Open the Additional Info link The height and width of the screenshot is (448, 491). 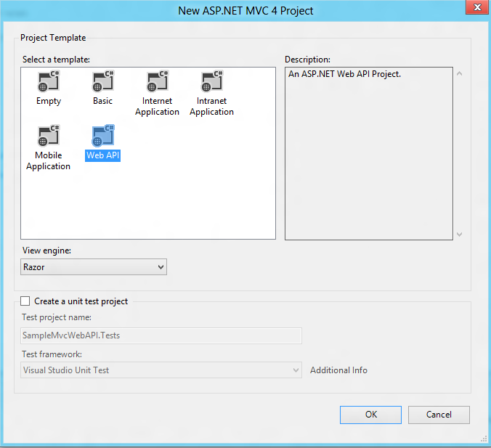338,370
